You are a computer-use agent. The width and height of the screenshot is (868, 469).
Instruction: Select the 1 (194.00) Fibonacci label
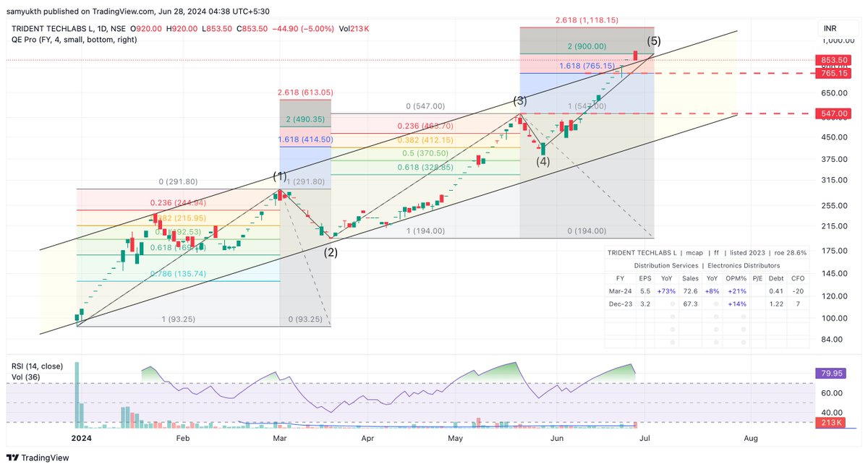(x=425, y=231)
